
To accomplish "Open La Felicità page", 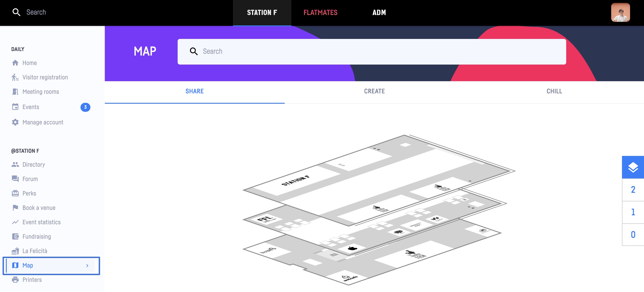I will 35,251.
